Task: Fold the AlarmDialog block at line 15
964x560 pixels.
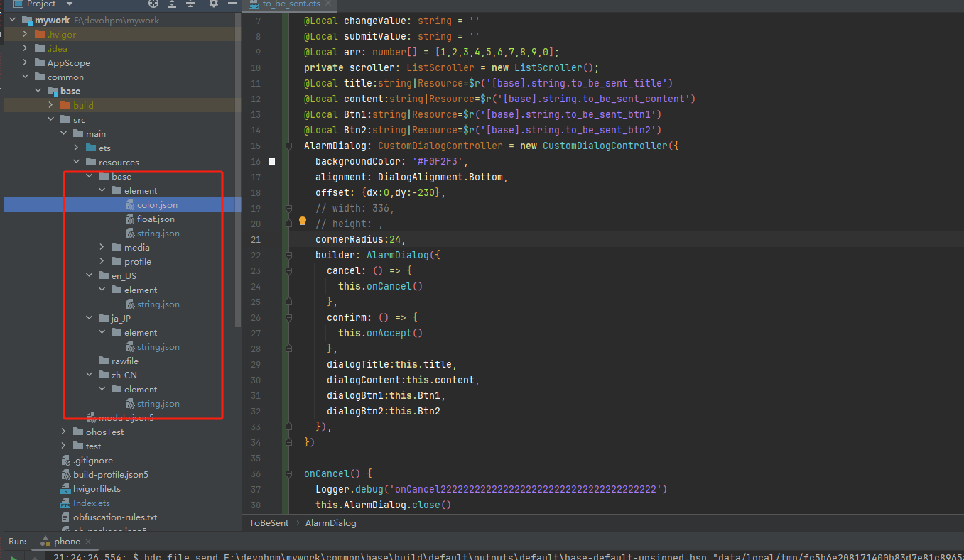Action: click(288, 146)
